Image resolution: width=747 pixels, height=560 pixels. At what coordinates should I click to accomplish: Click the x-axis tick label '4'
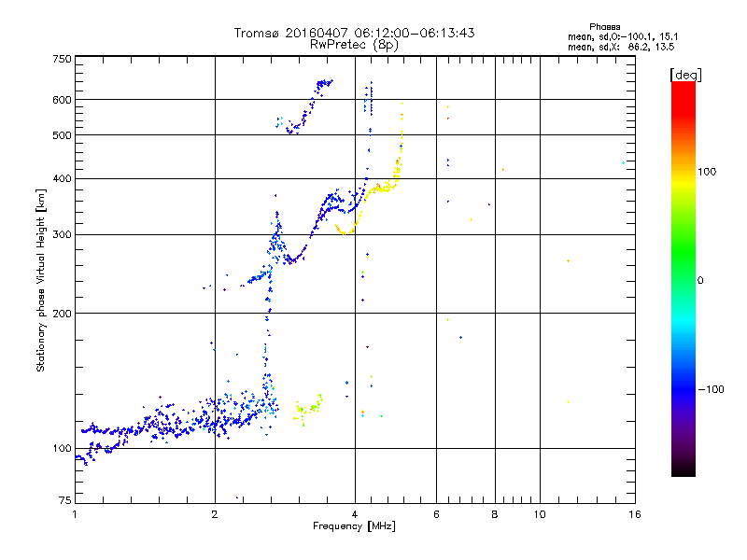[x=355, y=514]
